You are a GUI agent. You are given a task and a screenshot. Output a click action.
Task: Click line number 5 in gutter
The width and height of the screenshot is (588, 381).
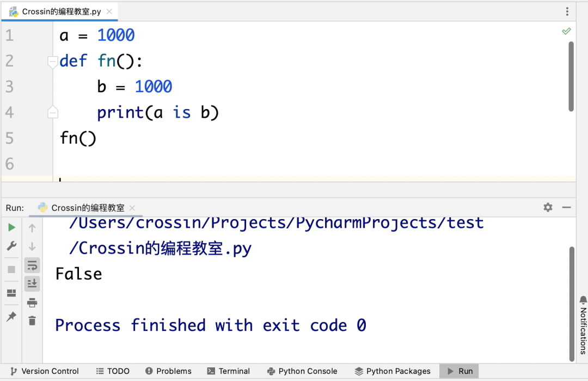(10, 138)
